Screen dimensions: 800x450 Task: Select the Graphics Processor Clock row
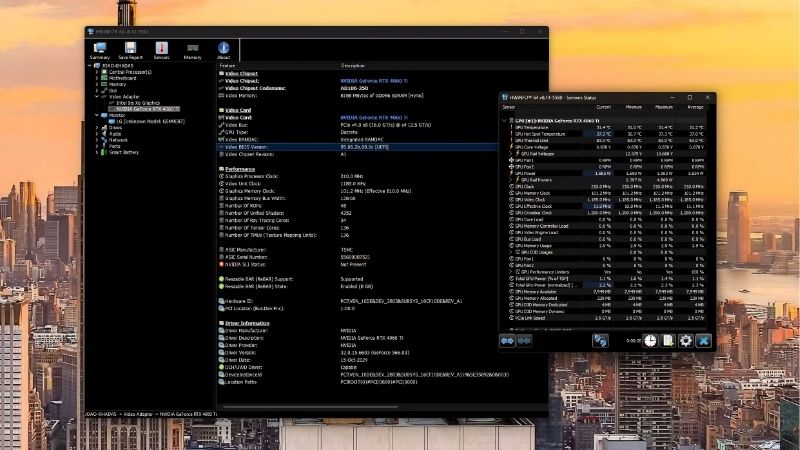357,176
